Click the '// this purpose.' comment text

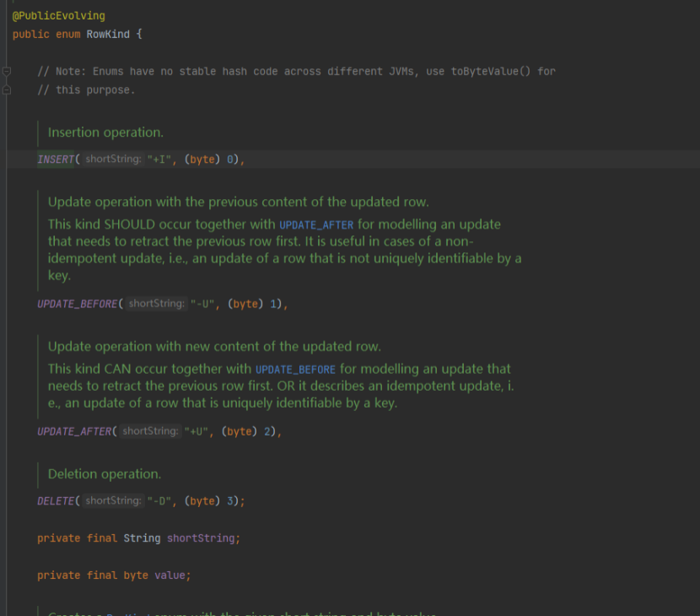[86, 90]
